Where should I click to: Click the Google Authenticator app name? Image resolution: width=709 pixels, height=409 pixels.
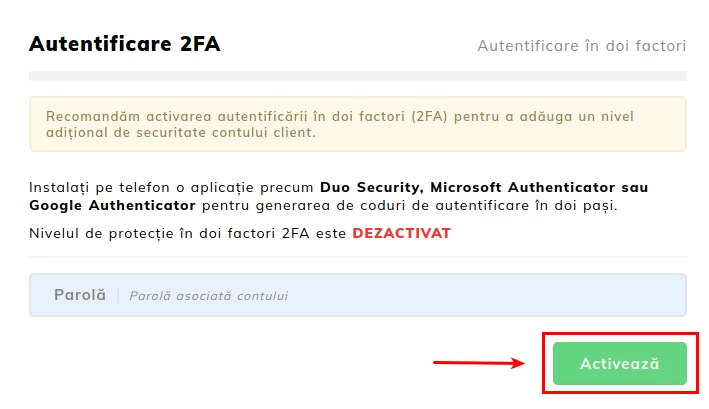[112, 206]
